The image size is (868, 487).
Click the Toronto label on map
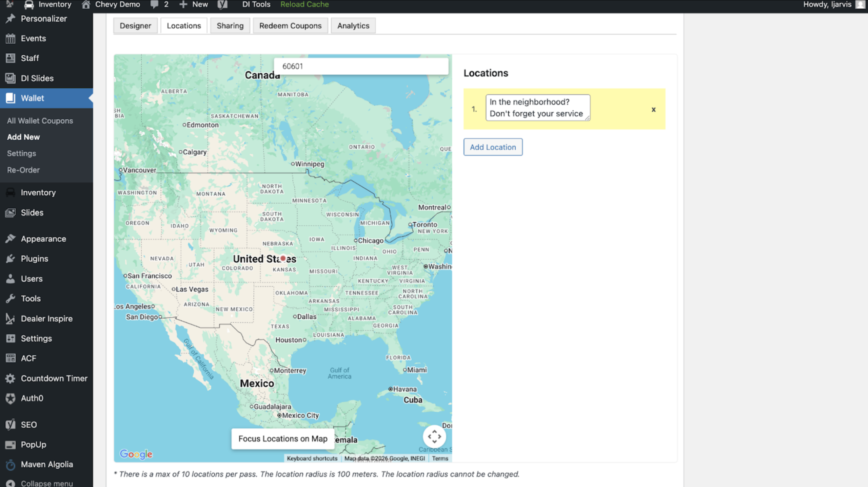tap(425, 225)
